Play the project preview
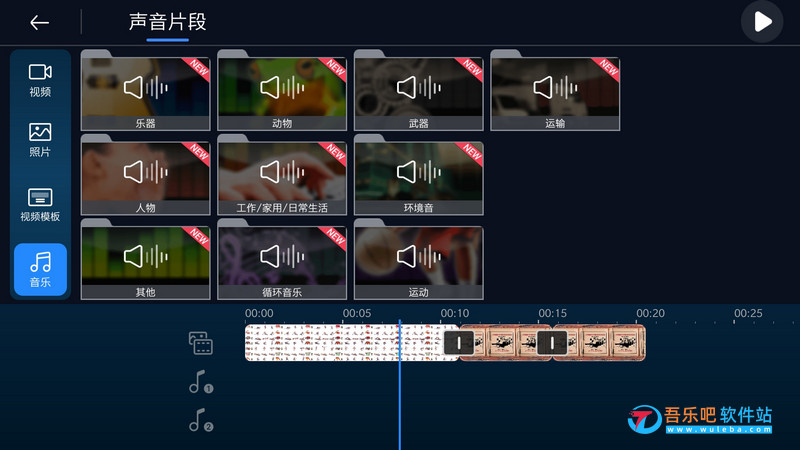This screenshot has height=450, width=800. (x=762, y=22)
